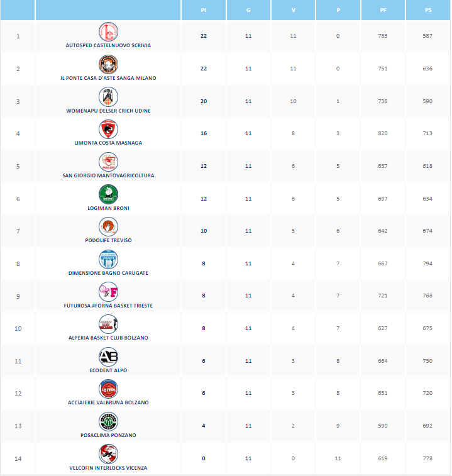Click the Dimensione Bagno Carugate logo
Viewport: 452px width, 476px height.
click(108, 259)
